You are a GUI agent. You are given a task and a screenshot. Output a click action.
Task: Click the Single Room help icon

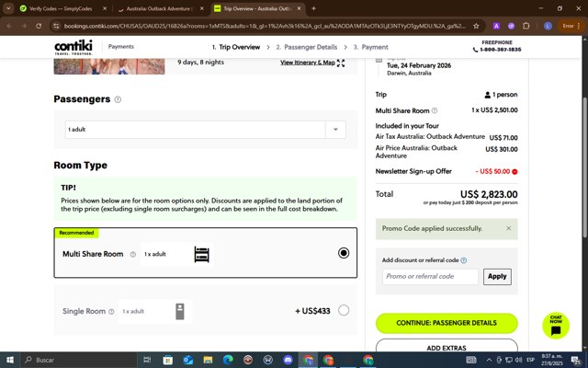click(x=111, y=311)
